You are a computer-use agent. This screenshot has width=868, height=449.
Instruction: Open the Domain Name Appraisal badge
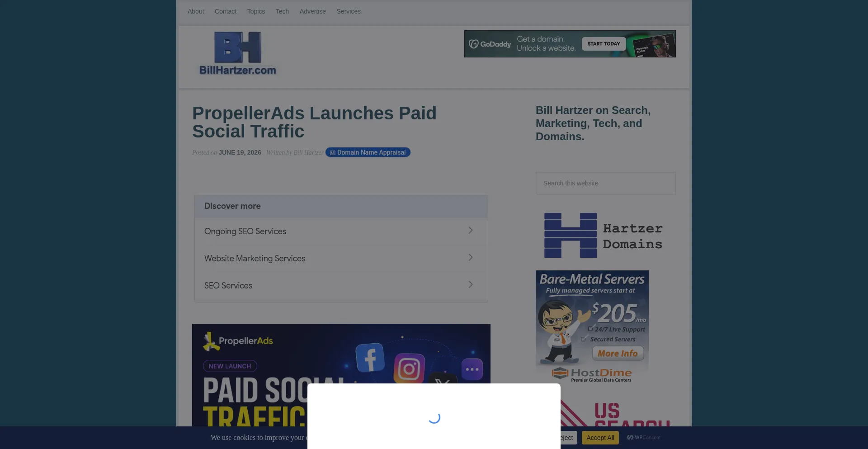368,152
